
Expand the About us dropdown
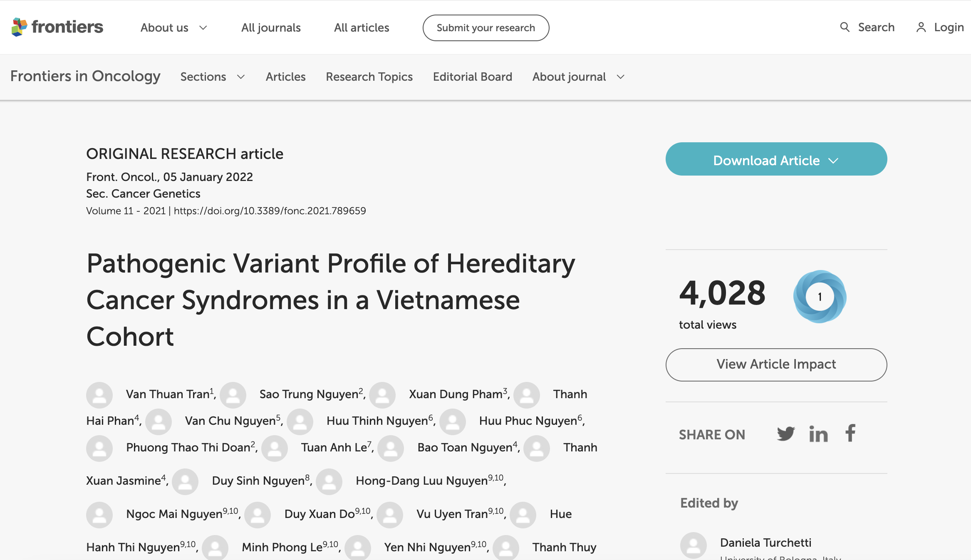173,27
